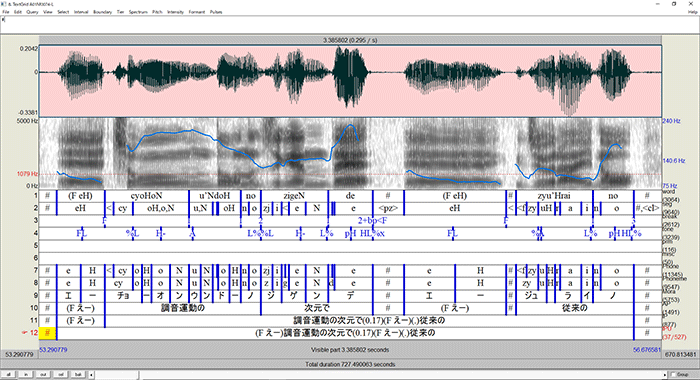Toggle the Group checkbox
This screenshot has width=700, height=380.
pyautogui.click(x=679, y=374)
